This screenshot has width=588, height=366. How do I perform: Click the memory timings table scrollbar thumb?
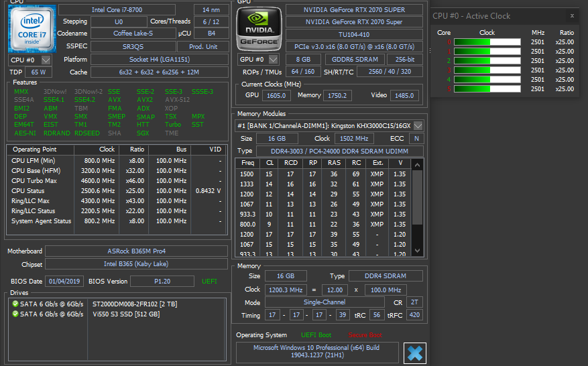point(418,197)
